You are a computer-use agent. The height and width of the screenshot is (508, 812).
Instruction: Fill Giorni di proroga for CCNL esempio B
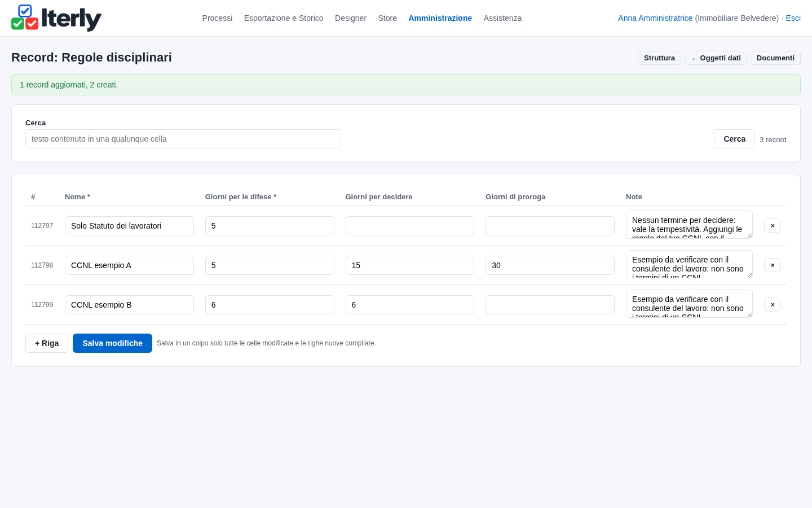pyautogui.click(x=550, y=305)
